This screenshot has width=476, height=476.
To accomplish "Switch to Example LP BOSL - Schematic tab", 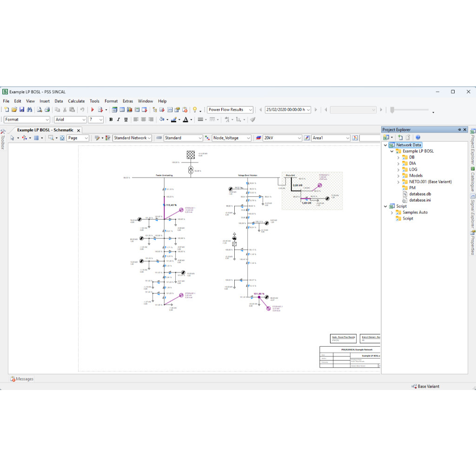I will pyautogui.click(x=45, y=130).
